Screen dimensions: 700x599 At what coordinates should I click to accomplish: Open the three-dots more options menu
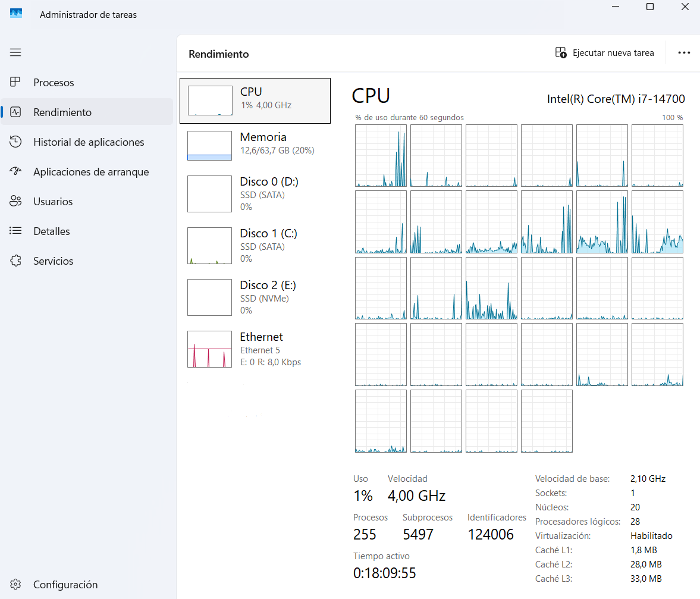pos(684,53)
